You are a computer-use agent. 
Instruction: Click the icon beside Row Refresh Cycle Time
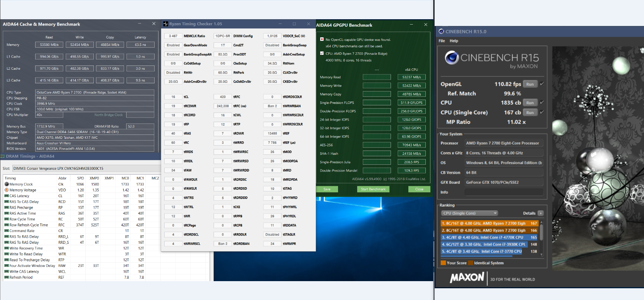[x=6, y=225]
